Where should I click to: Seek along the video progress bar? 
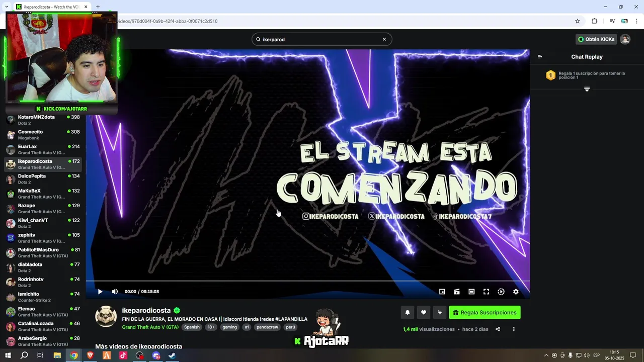click(307, 281)
